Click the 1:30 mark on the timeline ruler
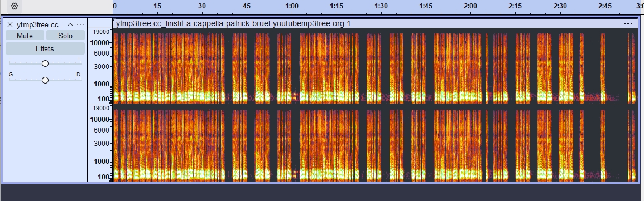The height and width of the screenshot is (201, 644). click(381, 6)
